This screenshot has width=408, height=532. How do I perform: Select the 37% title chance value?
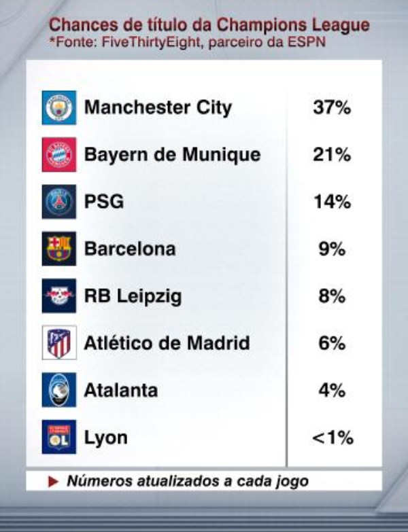click(332, 108)
